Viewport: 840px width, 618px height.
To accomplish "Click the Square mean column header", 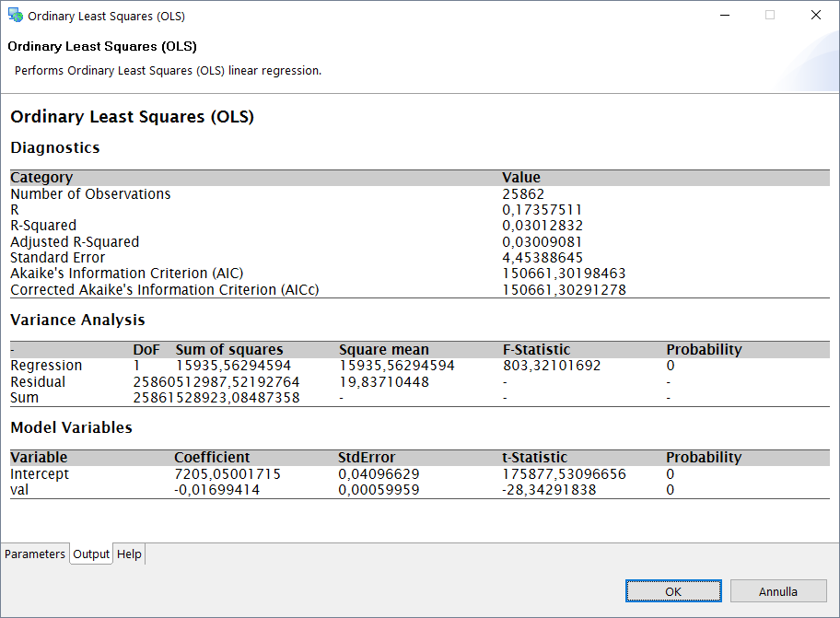I will pos(384,350).
